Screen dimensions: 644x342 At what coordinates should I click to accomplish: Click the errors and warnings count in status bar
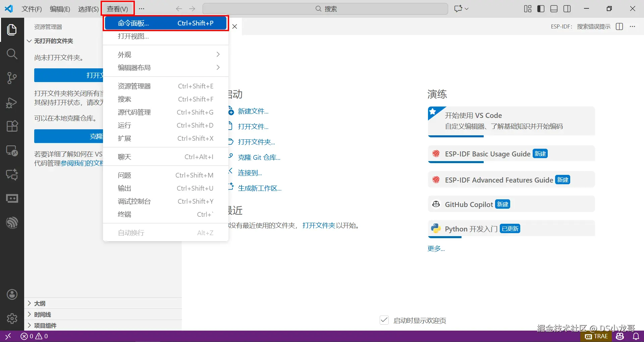click(34, 336)
